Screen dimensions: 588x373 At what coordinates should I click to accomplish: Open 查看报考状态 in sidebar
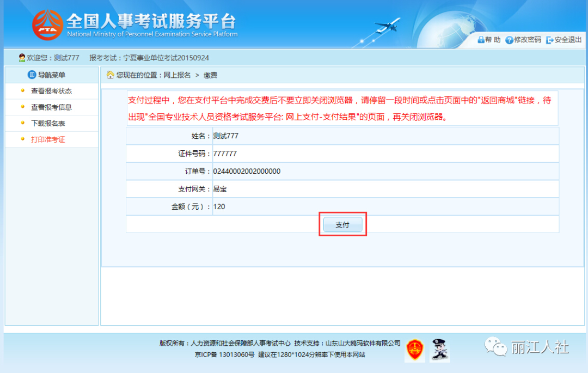tap(51, 91)
